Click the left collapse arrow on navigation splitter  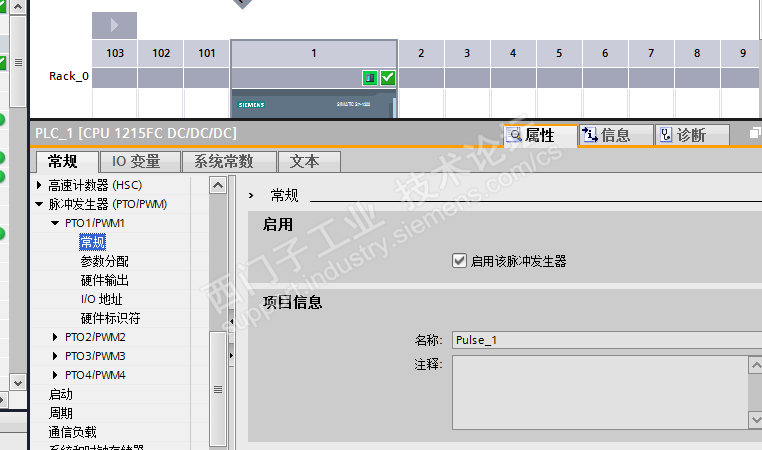(231, 321)
